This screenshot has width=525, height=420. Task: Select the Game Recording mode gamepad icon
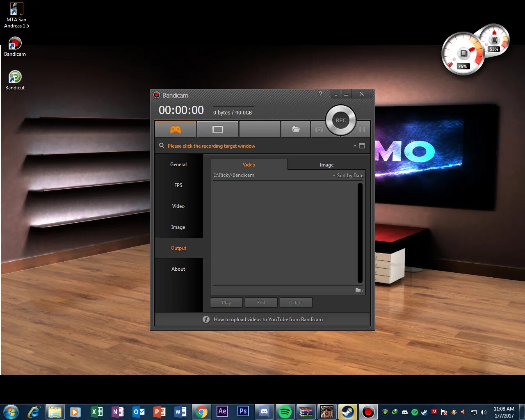point(176,130)
